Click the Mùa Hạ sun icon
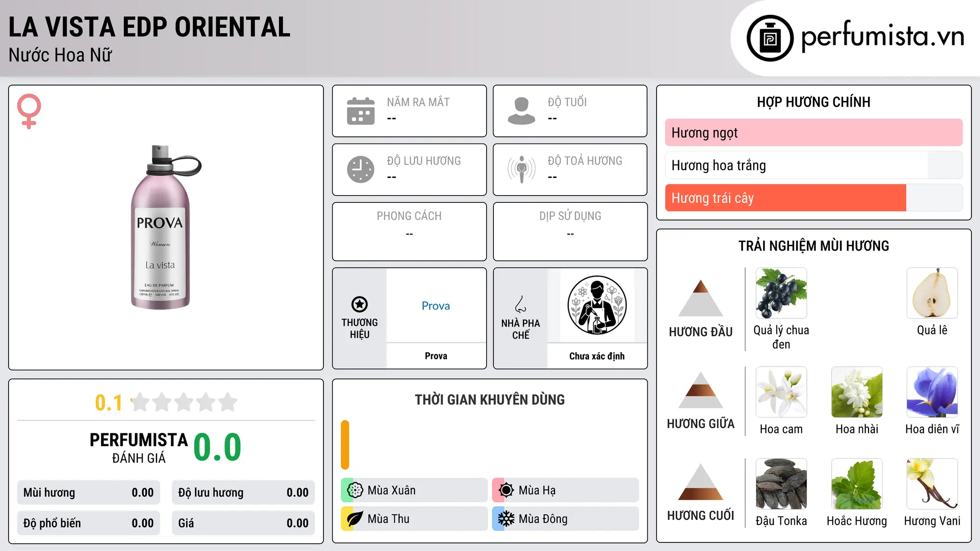Viewport: 980px width, 551px height. [506, 490]
